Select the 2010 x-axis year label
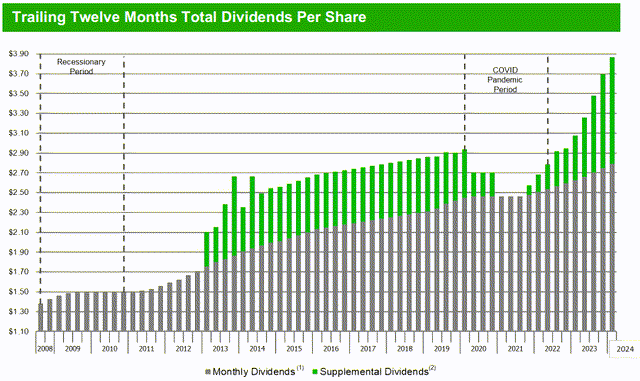The height and width of the screenshot is (381, 640). coord(109,349)
